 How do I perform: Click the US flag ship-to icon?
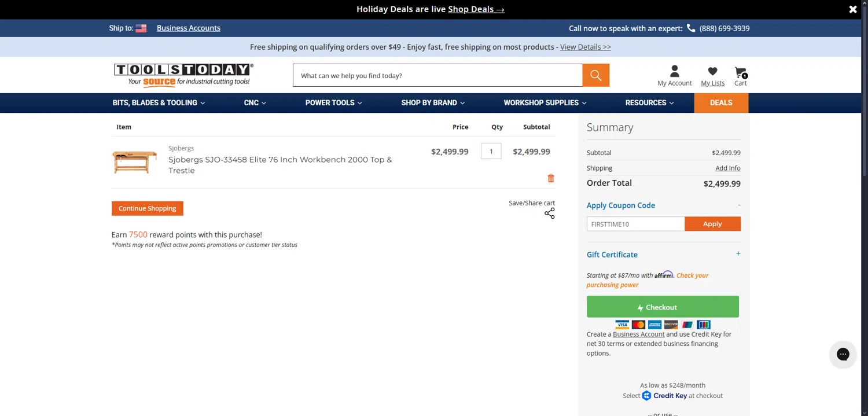141,28
